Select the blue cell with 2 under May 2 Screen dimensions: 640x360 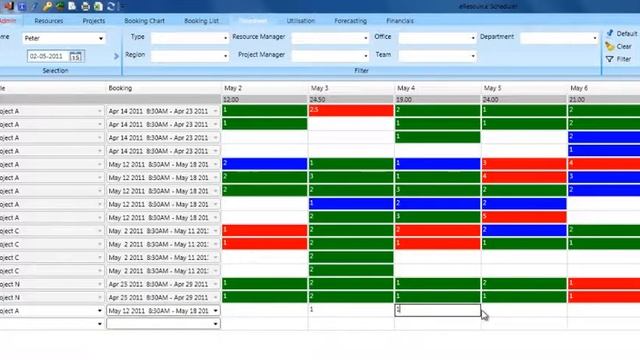[x=264, y=164]
